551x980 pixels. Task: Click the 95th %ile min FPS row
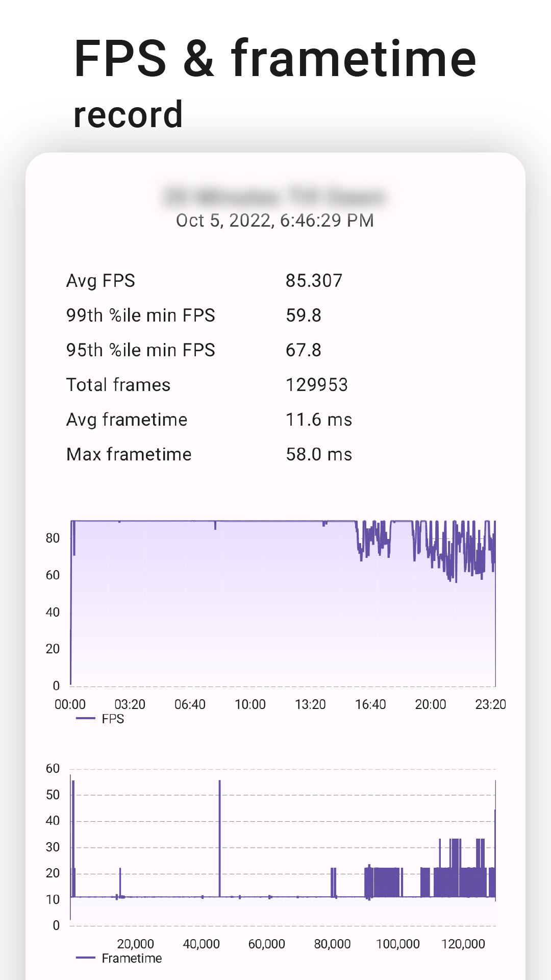click(140, 350)
